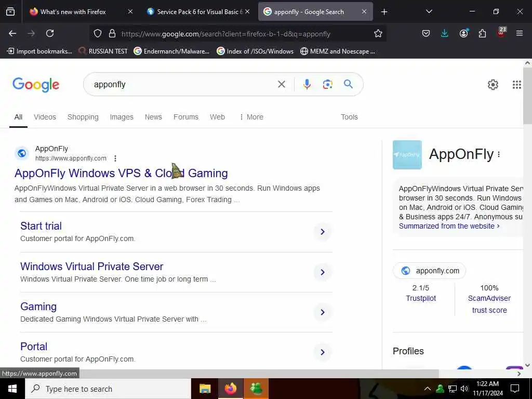Image resolution: width=532 pixels, height=399 pixels.
Task: Reload the current page
Action: (x=50, y=33)
